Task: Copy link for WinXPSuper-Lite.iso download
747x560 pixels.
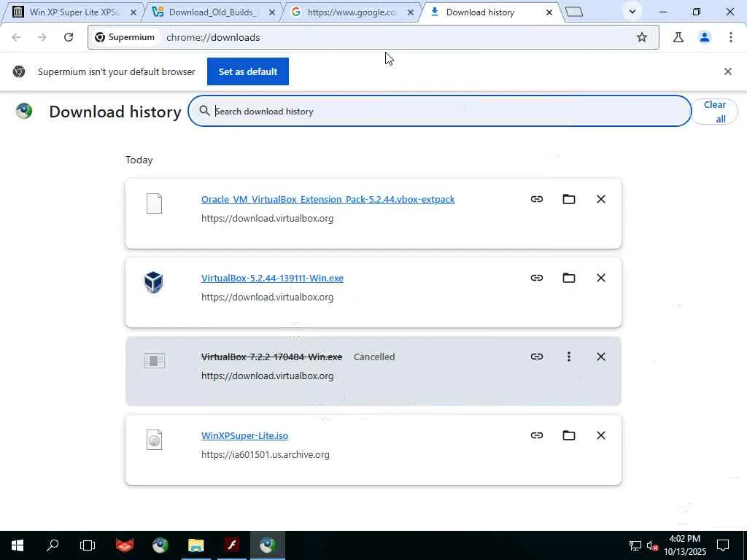Action: click(536, 435)
